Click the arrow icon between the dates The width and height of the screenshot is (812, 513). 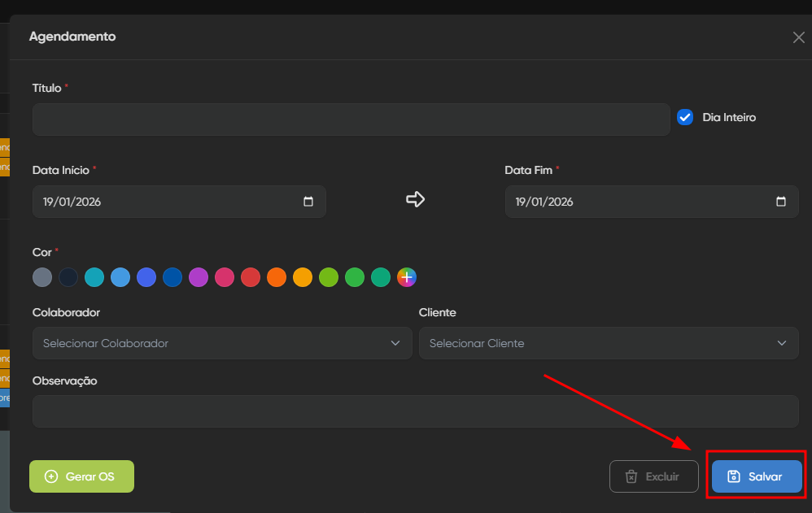[x=416, y=199]
